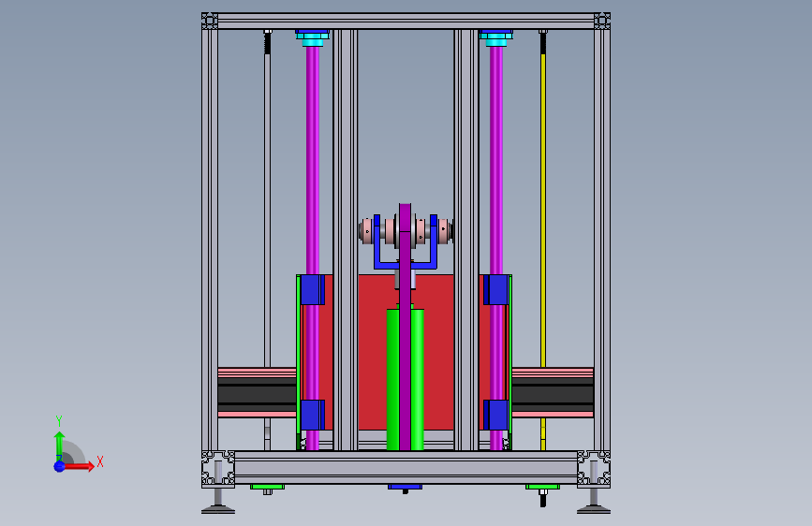Pick the bottom horizontal aluminum profile beam
This screenshot has height=526, width=812.
tap(406, 467)
